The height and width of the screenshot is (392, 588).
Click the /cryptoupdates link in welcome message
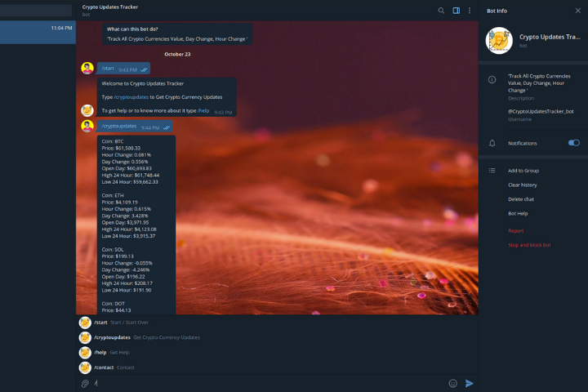(131, 97)
